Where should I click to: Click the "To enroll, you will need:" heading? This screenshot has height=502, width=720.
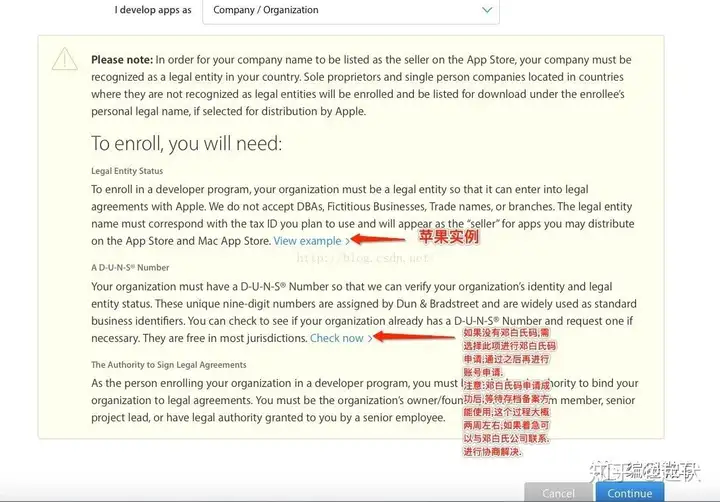point(186,143)
